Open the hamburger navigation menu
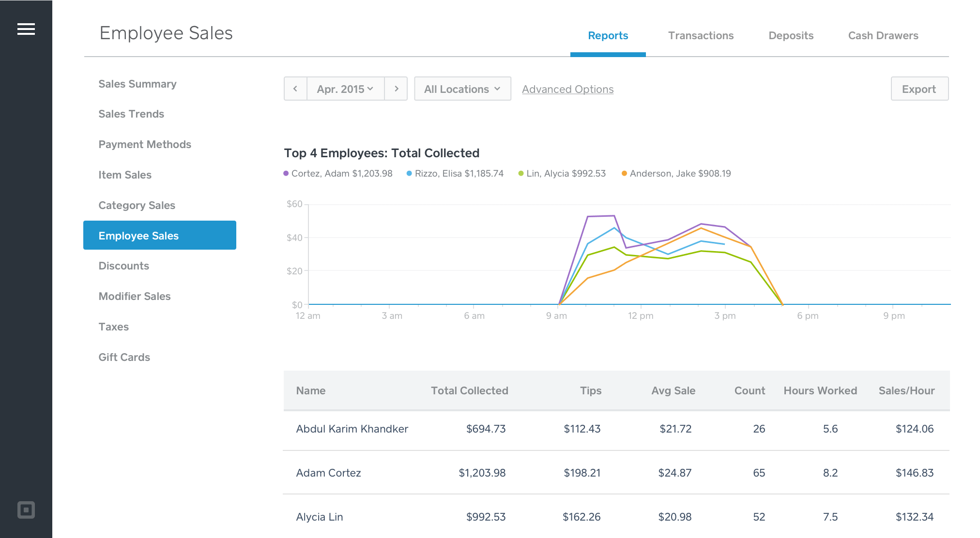980x538 pixels. [26, 29]
